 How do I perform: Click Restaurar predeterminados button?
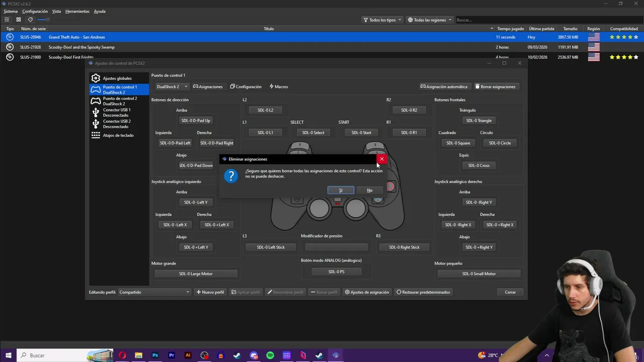423,292
